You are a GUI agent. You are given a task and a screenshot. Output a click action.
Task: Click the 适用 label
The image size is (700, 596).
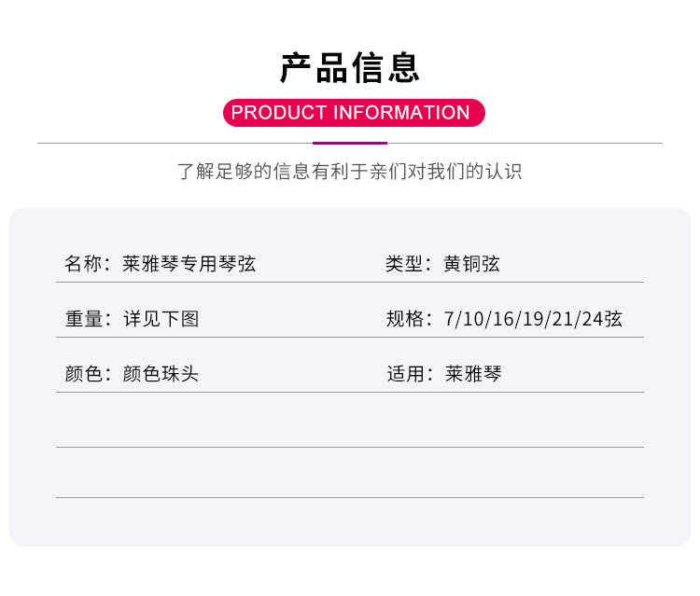(x=405, y=374)
